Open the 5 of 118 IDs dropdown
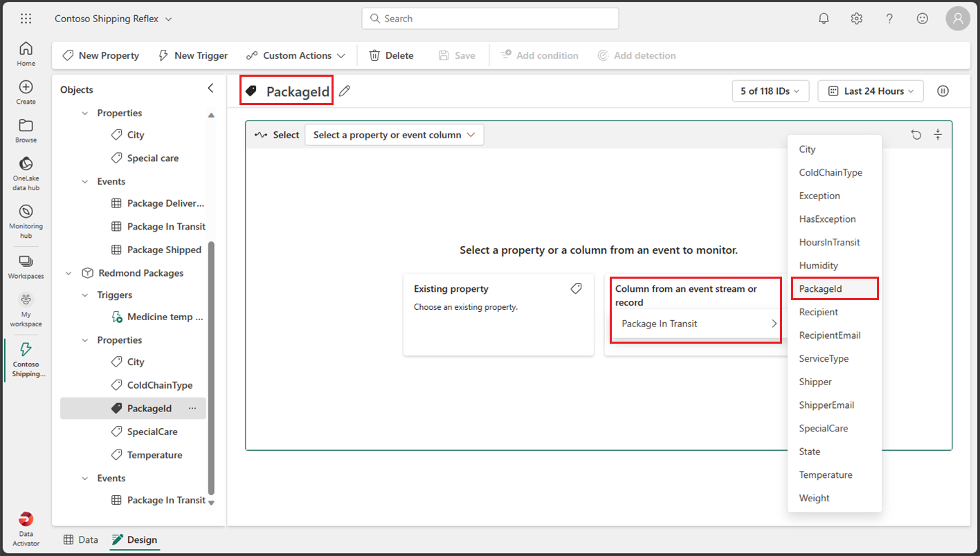The width and height of the screenshot is (980, 556). tap(770, 91)
